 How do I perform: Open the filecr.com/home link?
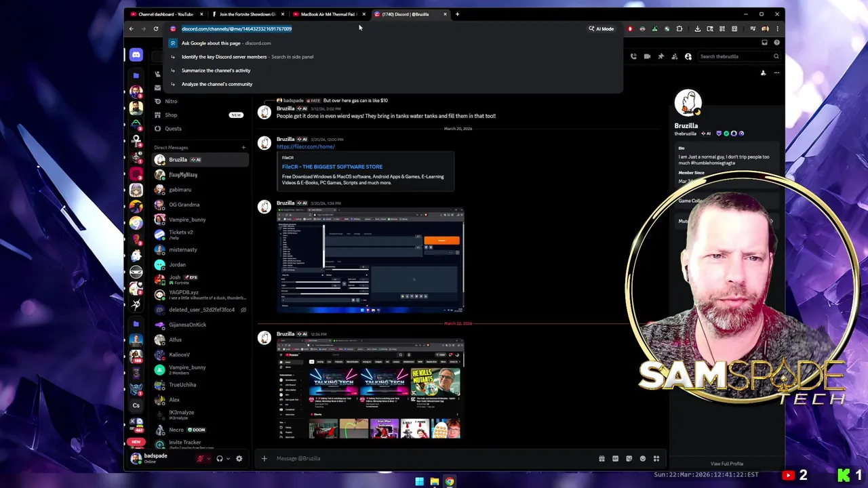click(x=305, y=146)
